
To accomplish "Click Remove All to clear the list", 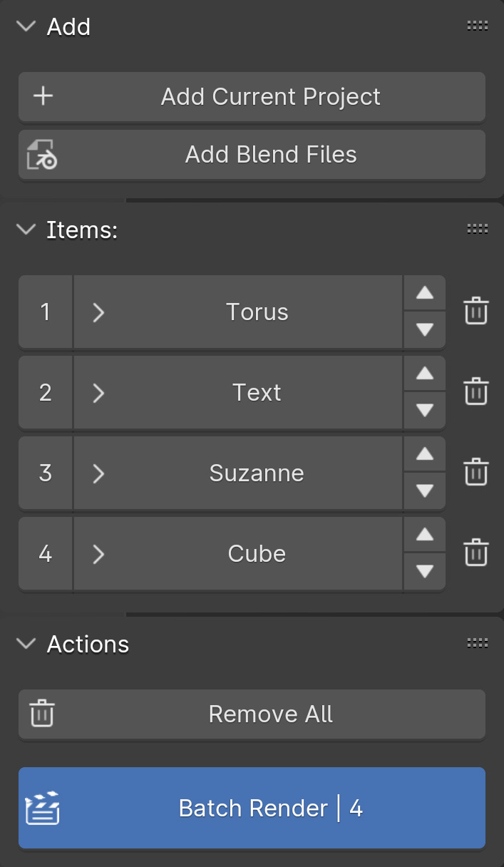I will (271, 714).
